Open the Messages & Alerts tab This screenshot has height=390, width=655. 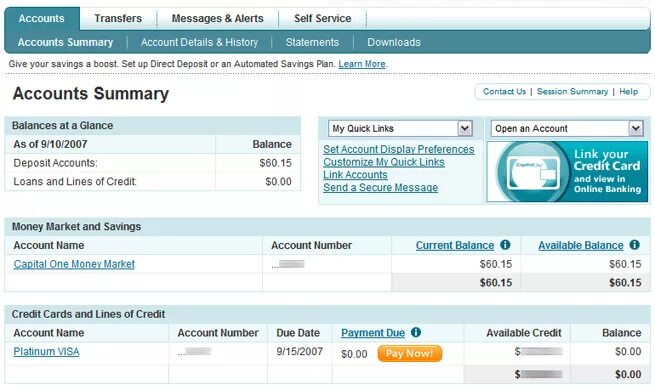[x=218, y=18]
